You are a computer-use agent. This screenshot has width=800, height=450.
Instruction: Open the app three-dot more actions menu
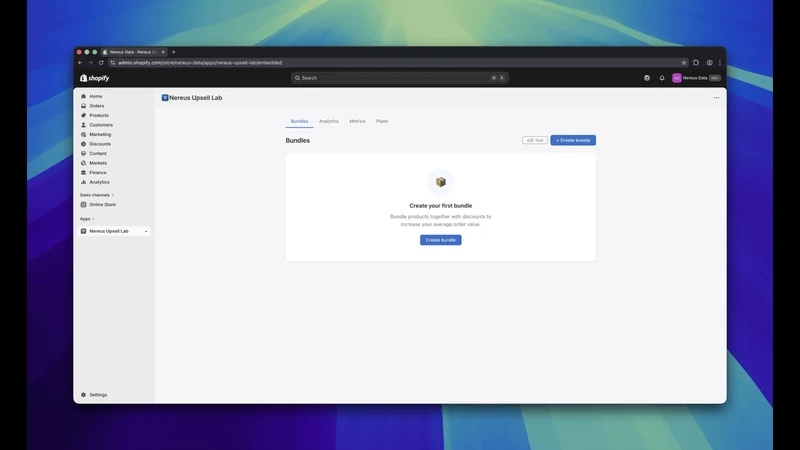pos(716,97)
